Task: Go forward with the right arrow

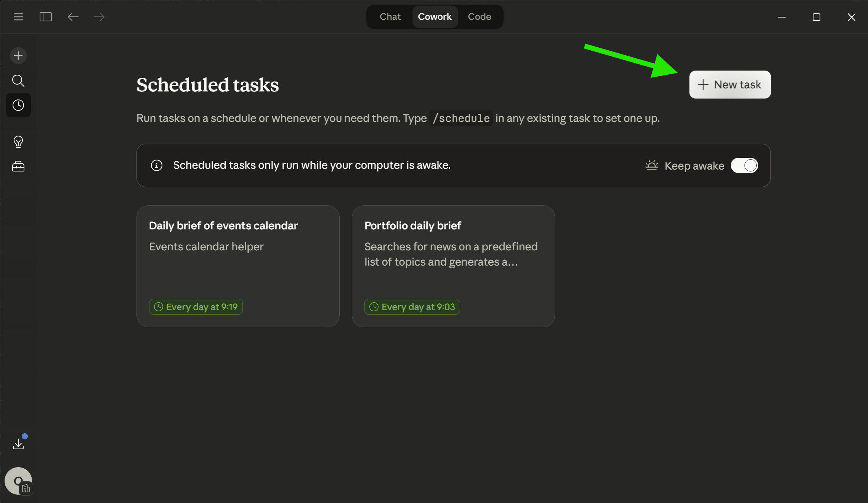Action: [99, 17]
